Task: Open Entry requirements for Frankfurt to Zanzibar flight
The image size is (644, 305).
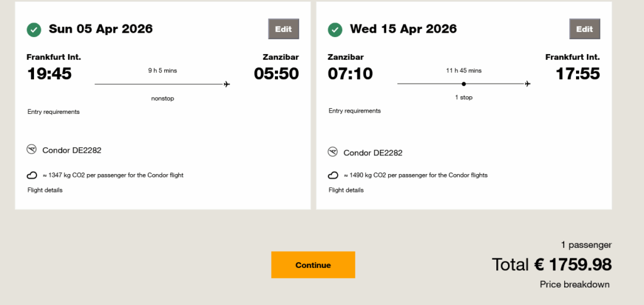Action: coord(53,112)
